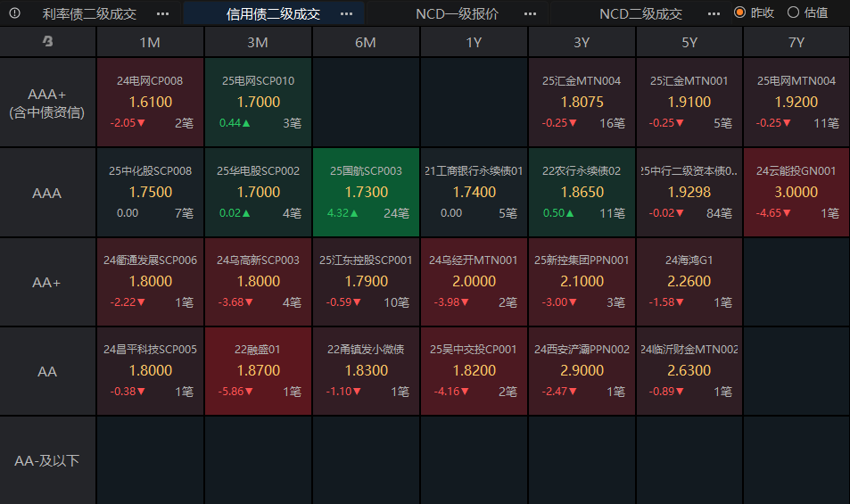Open the 25电网SCP010 bond cell
The image size is (850, 504).
point(258,103)
